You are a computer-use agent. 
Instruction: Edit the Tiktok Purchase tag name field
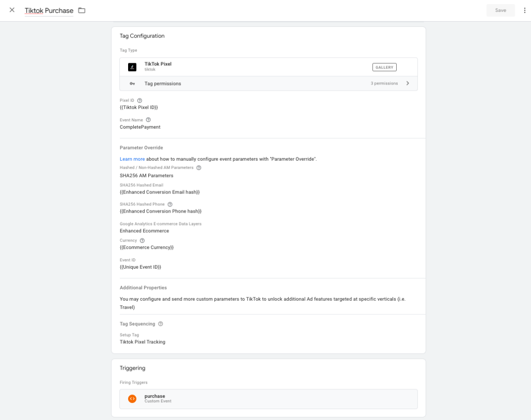tap(49, 11)
